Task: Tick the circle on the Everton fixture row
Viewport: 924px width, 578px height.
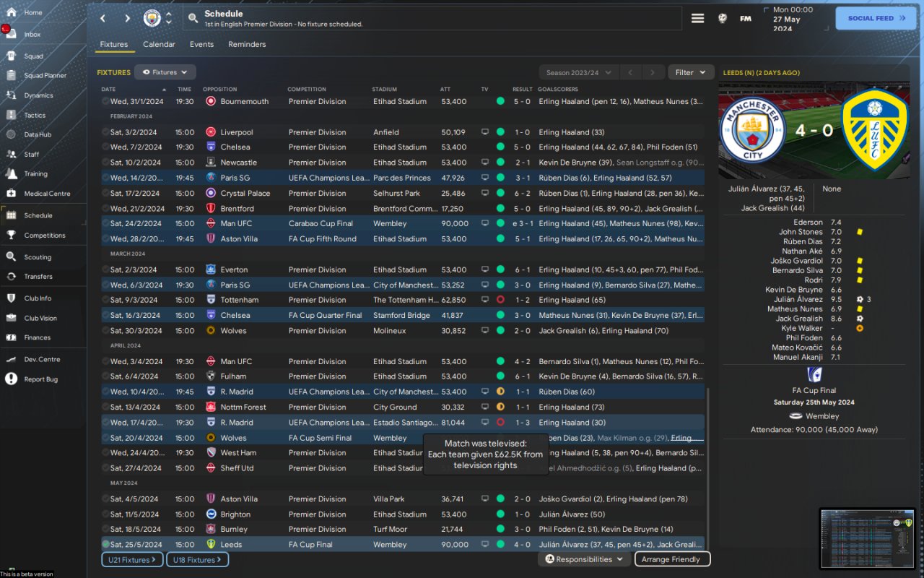Action: point(106,269)
